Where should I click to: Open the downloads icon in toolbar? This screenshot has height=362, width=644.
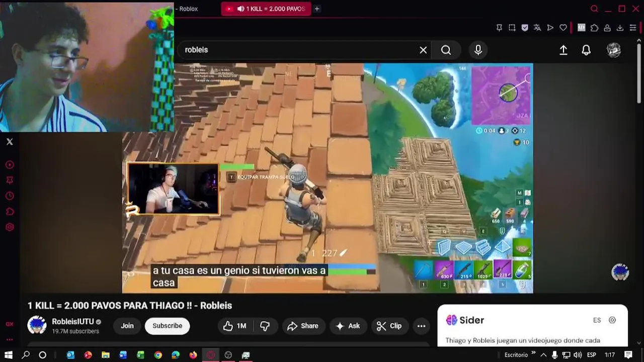tap(620, 28)
